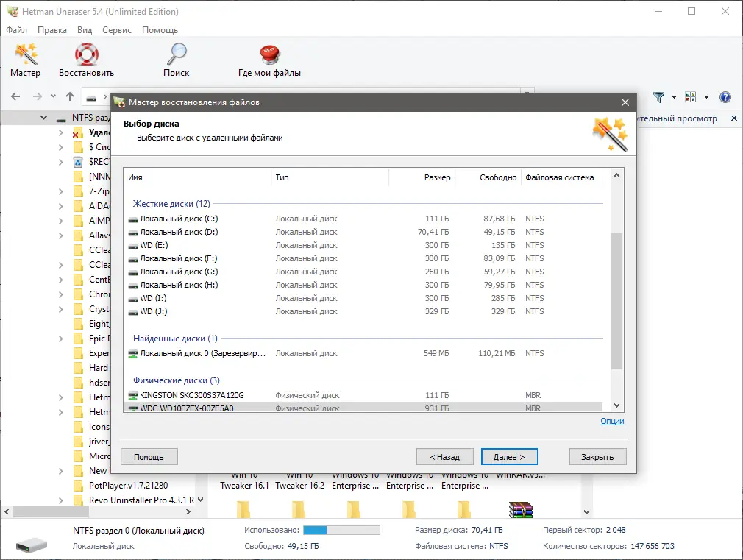Expand the Epic folder node
The image size is (743, 560).
click(x=60, y=339)
